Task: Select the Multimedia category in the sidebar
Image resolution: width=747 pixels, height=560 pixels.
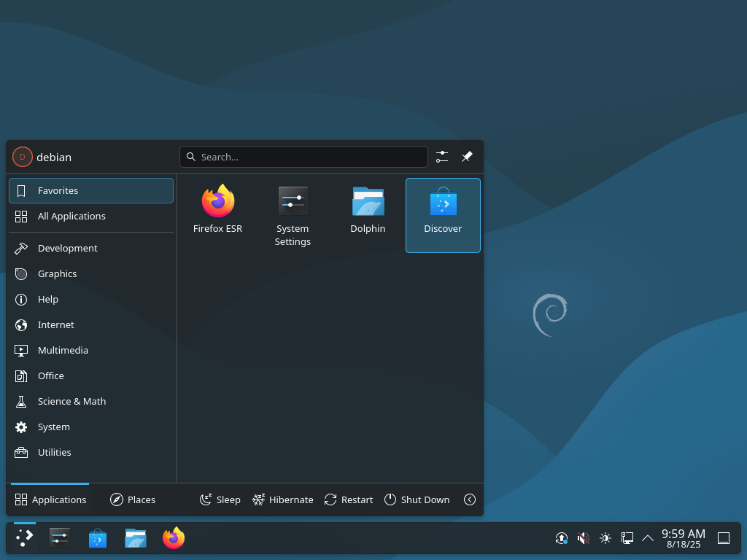Action: click(x=63, y=350)
